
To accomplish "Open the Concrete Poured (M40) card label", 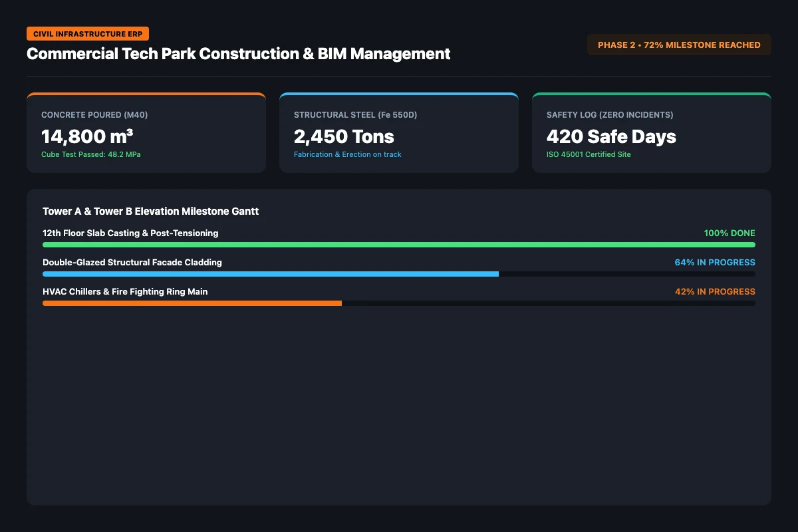I will 94,115.
